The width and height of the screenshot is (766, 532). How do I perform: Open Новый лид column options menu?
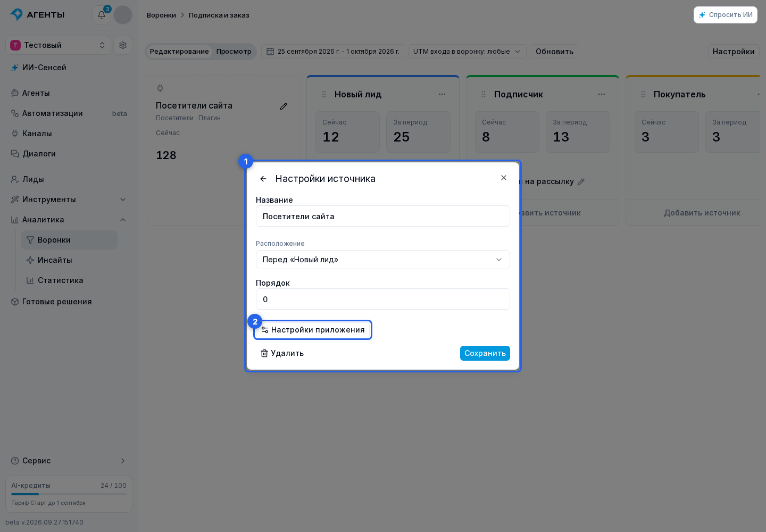click(442, 94)
